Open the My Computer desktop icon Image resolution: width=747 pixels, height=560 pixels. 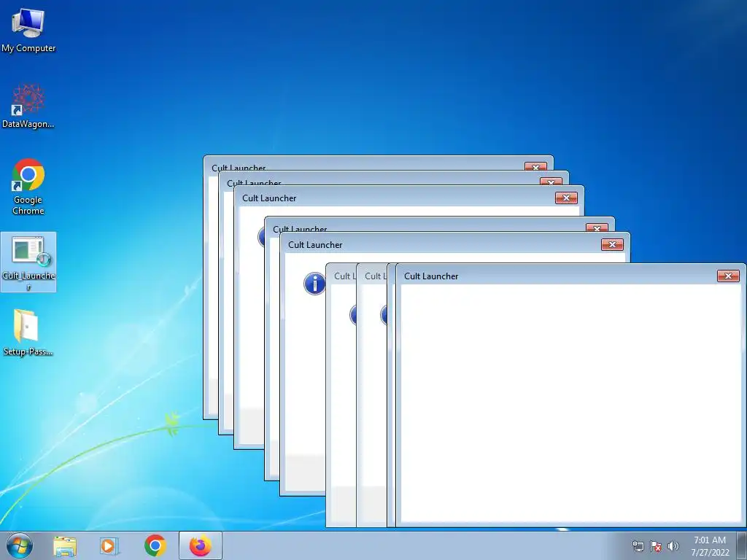pyautogui.click(x=28, y=30)
